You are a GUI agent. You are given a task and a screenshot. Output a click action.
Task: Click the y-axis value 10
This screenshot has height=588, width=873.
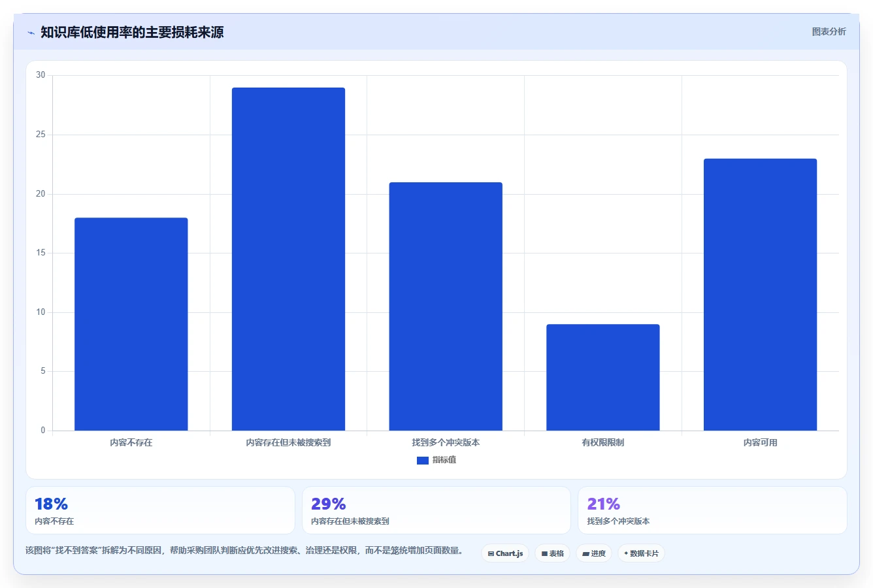(x=41, y=312)
